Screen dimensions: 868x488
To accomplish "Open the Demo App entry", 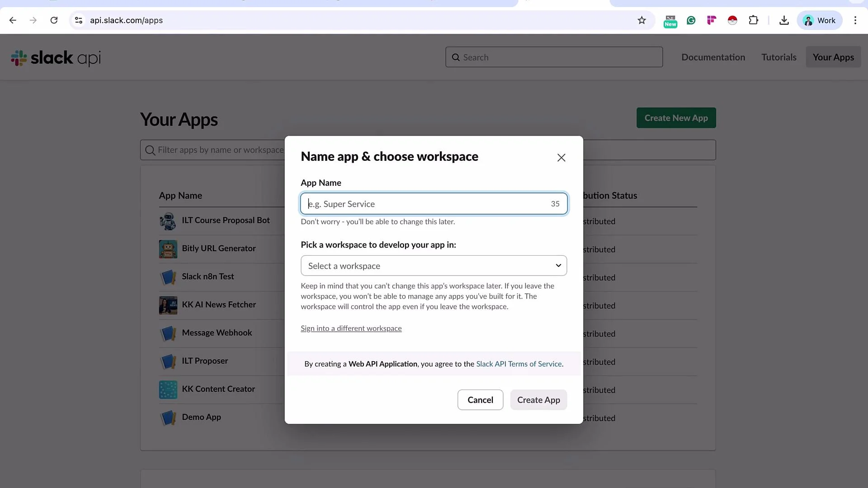I will click(x=201, y=417).
